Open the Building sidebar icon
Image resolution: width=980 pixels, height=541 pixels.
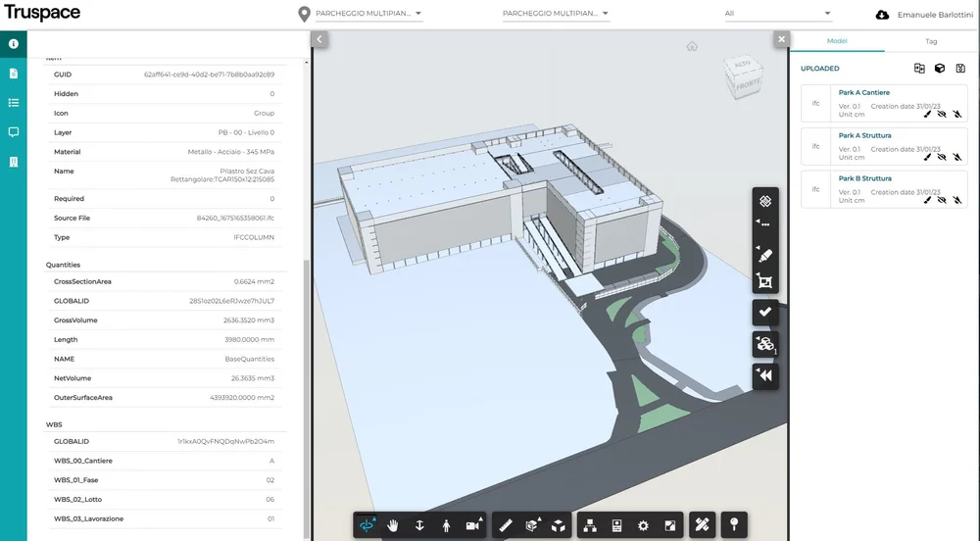point(13,162)
